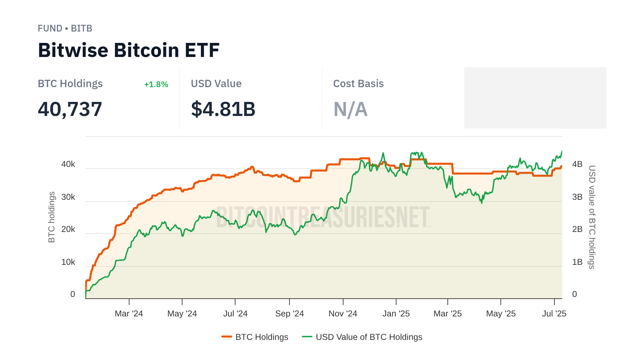Click the Jan '25 x-axis label

[396, 314]
